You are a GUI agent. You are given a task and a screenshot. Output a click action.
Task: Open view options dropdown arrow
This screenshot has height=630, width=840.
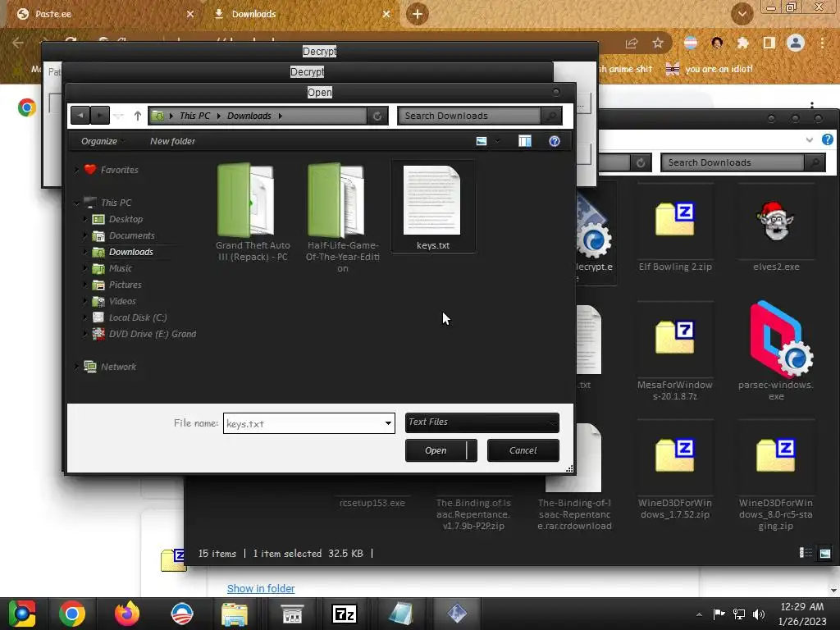point(497,141)
